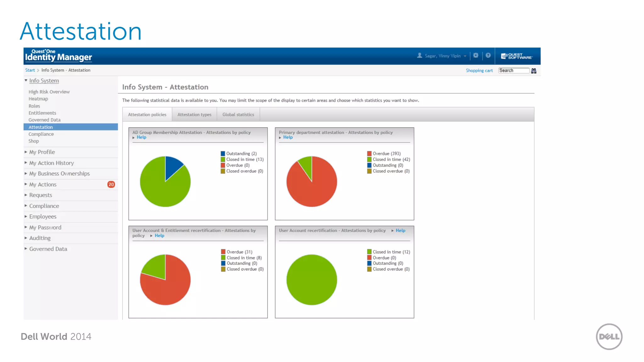The image size is (644, 362).
Task: Click the red 20 notification badge
Action: [x=111, y=184]
